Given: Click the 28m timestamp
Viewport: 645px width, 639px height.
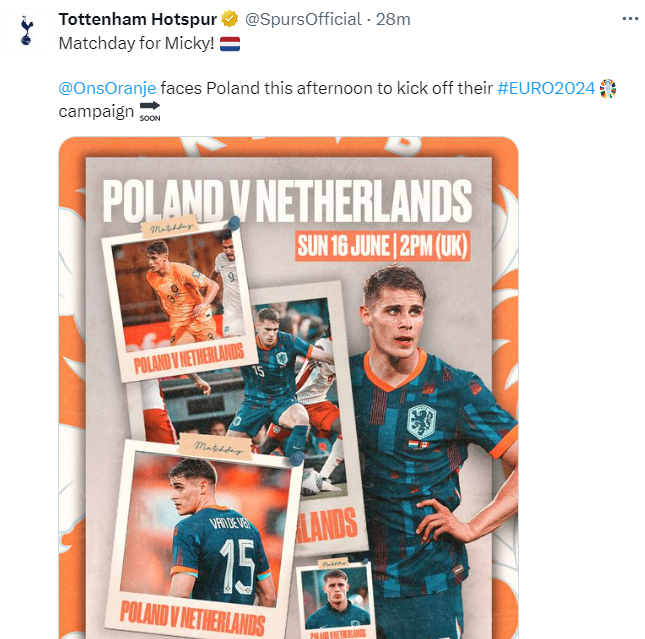Looking at the screenshot, I should tap(393, 19).
